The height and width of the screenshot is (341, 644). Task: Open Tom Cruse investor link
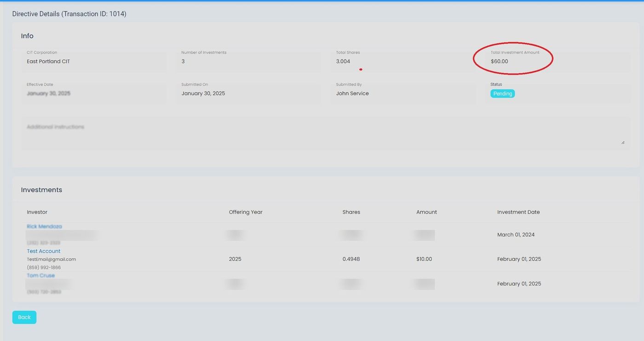click(40, 276)
